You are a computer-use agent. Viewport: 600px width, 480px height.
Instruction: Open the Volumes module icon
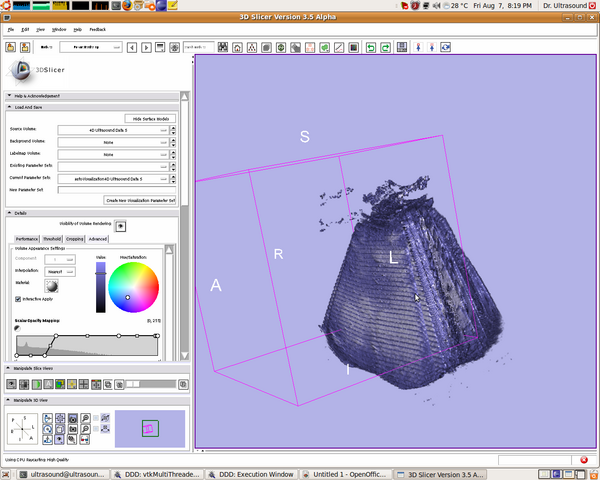coord(266,47)
